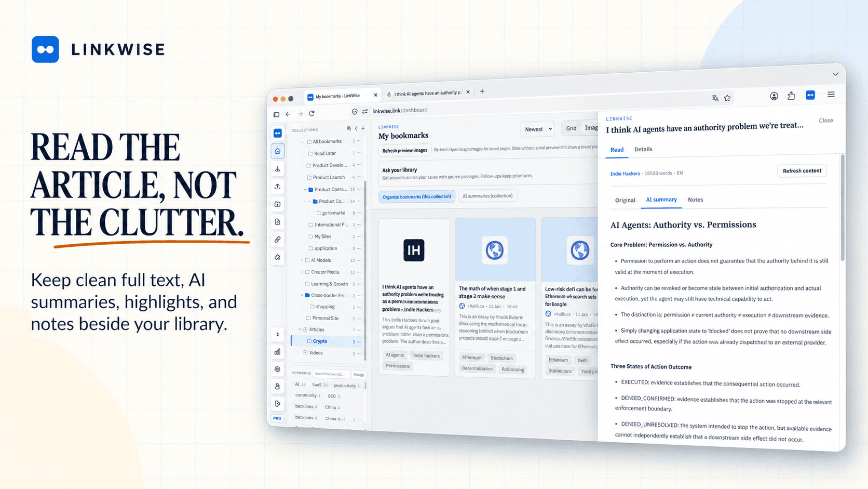Click Organize bookmarks (this collection)
This screenshot has height=489, width=868.
coord(416,196)
